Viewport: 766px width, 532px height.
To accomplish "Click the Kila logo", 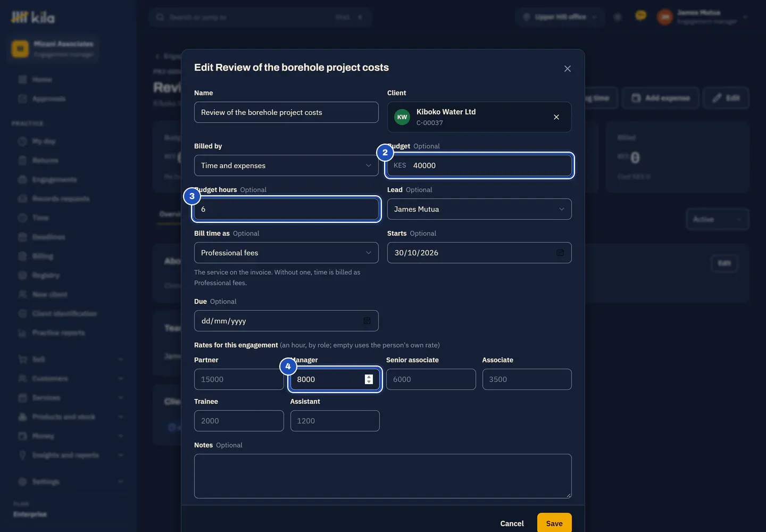I will click(x=32, y=18).
